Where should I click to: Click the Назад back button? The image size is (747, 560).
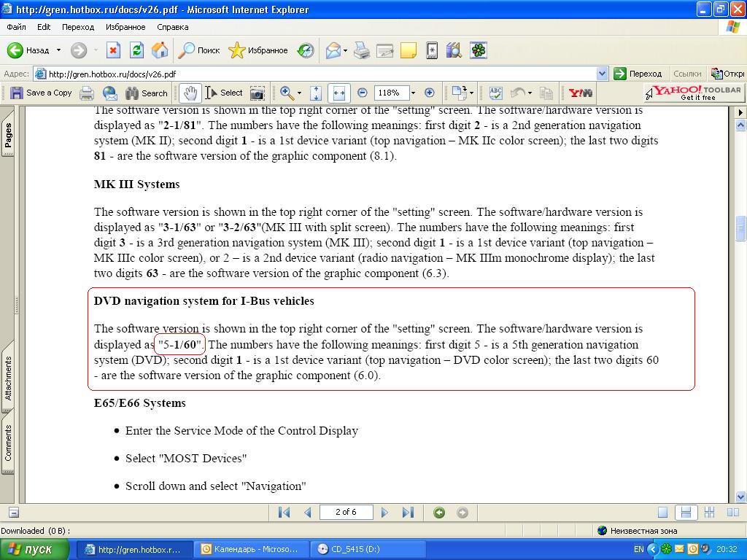coord(28,50)
